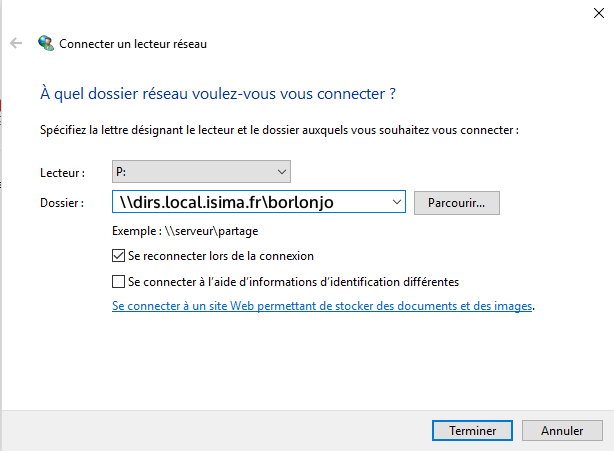614x451 pixels.
Task: Cancel with the Annuler button
Action: tap(562, 431)
